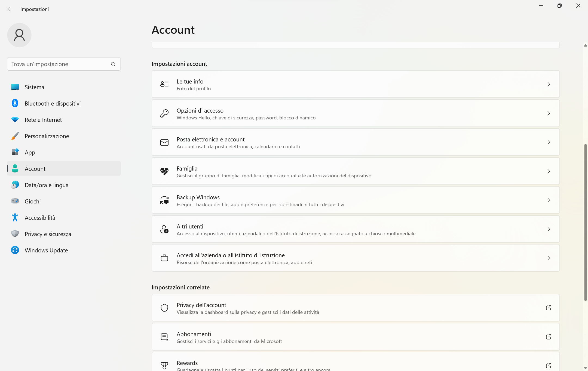Open Altri utenti chevron arrow
The image size is (588, 371).
549,229
